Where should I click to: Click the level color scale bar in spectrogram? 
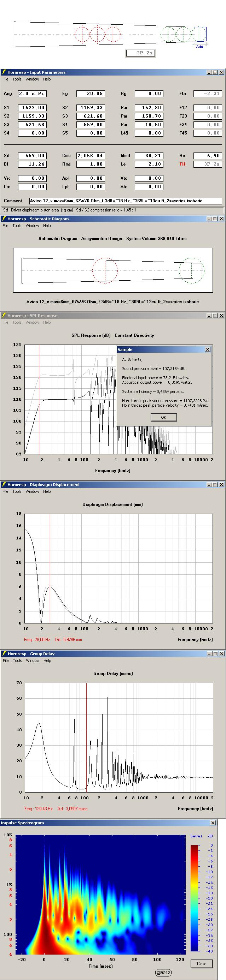tap(195, 898)
